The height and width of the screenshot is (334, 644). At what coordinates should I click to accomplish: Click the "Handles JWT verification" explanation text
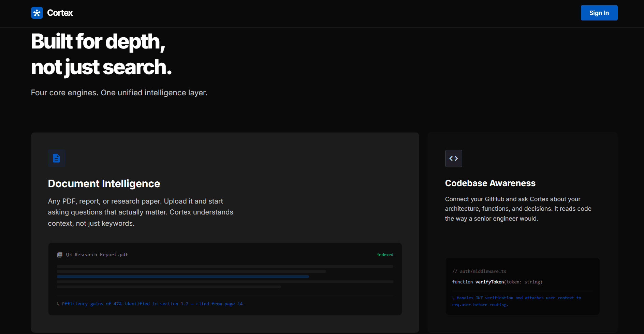pos(517,301)
